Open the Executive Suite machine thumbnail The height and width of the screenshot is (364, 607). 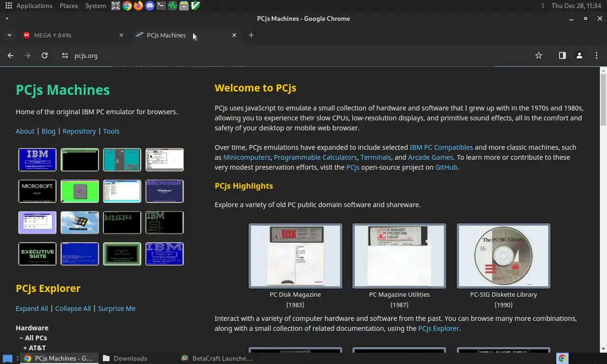click(37, 254)
